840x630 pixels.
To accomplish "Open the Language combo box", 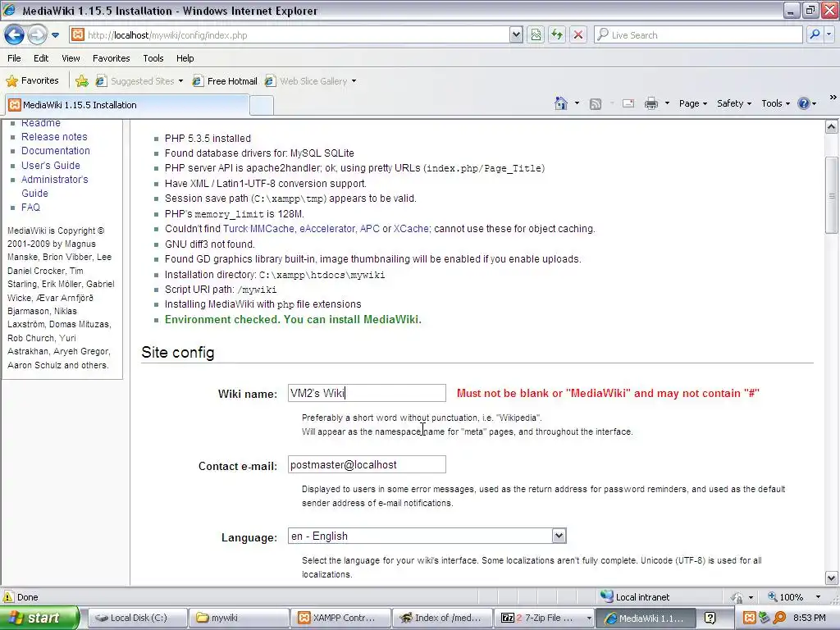I will [x=427, y=536].
